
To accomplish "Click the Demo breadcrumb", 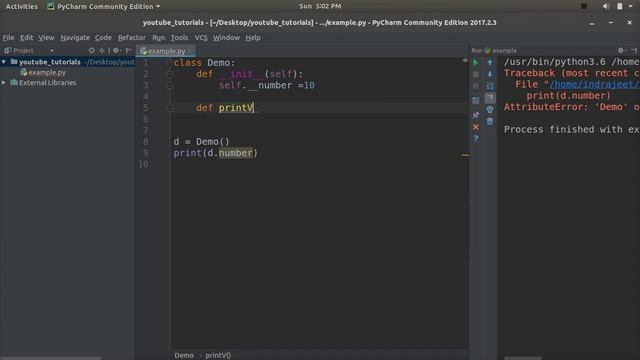I will [x=184, y=356].
